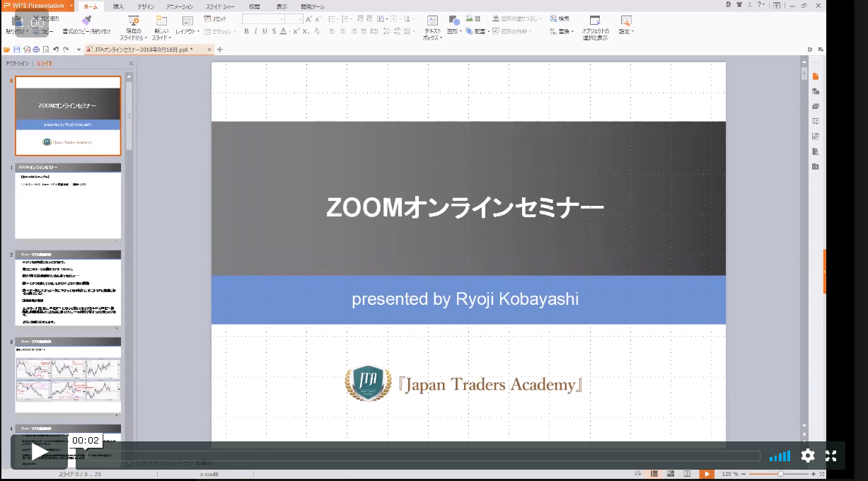Switch to the アウトライン pane view

tap(17, 64)
